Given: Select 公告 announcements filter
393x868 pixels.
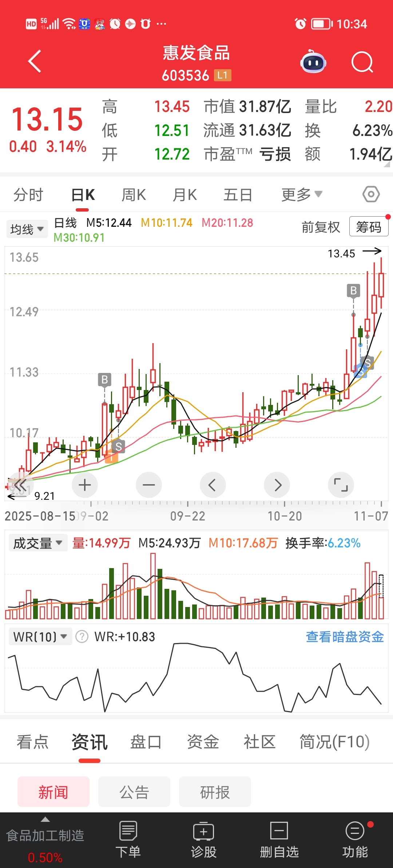Looking at the screenshot, I should 134,792.
